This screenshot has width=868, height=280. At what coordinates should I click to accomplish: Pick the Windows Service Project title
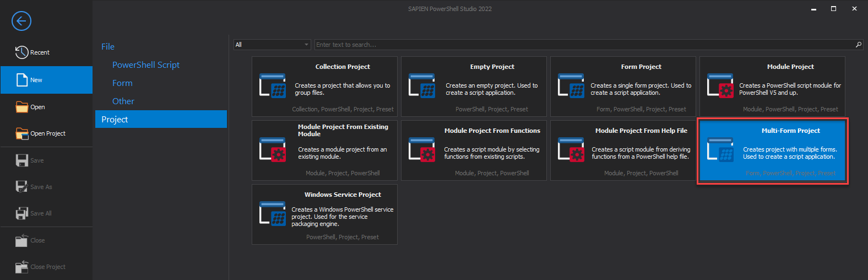click(343, 195)
